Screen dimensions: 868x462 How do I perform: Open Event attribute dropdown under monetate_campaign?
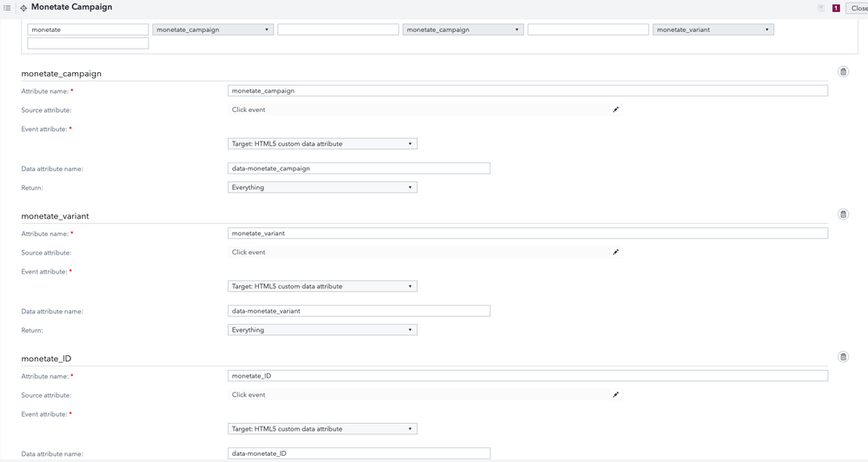(x=322, y=144)
